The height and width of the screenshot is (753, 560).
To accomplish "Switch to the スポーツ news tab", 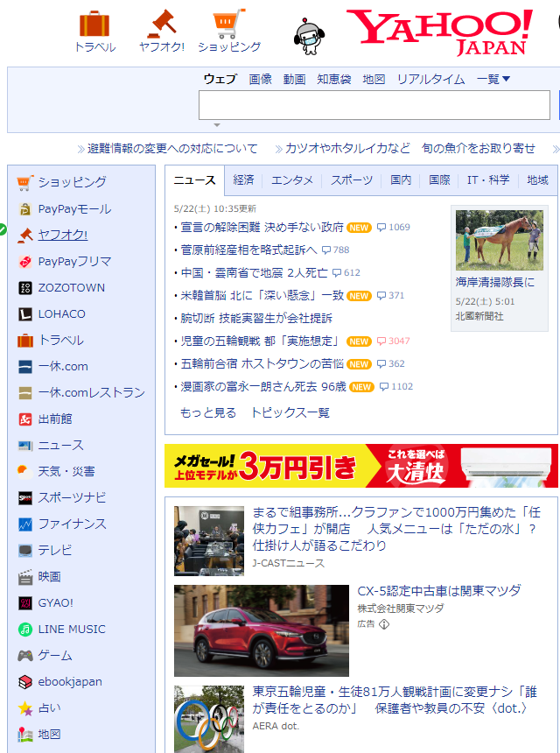I will (x=351, y=180).
